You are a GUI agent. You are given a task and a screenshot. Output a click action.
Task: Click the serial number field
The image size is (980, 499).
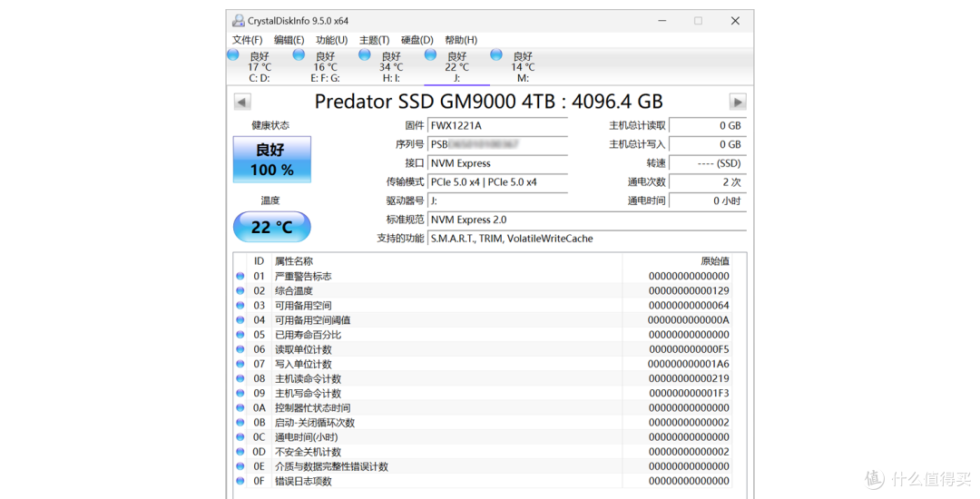(498, 144)
